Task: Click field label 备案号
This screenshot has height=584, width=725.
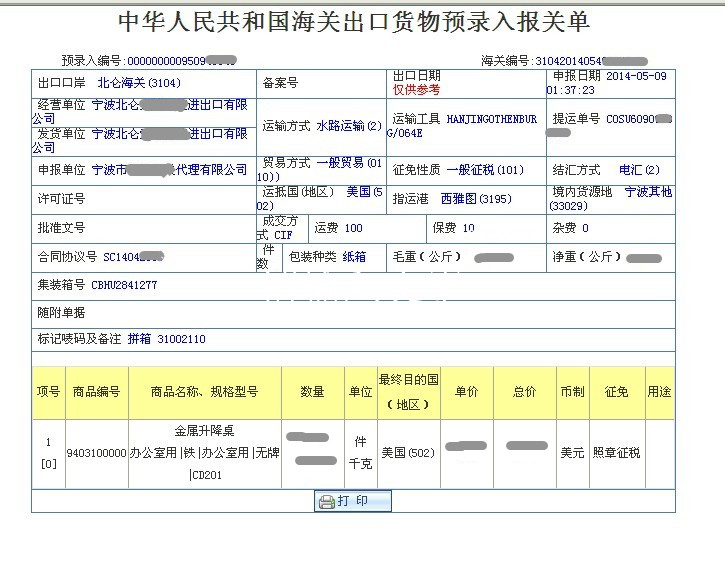Action: [280, 83]
